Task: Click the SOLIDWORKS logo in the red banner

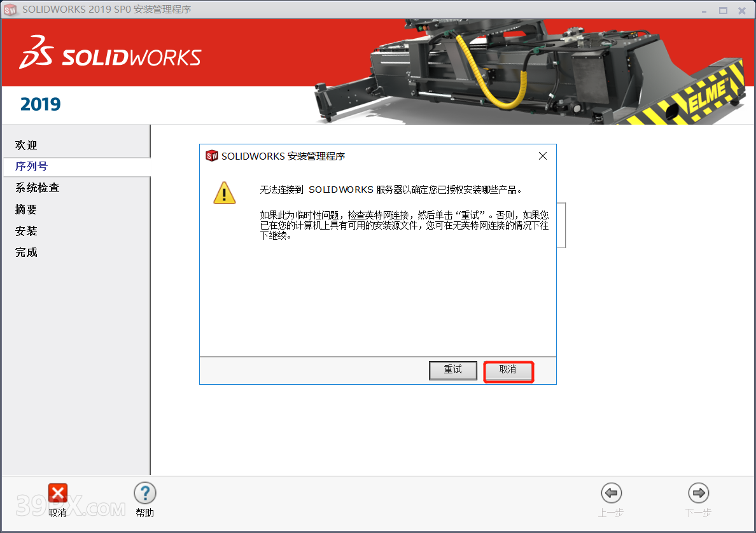Action: click(x=110, y=53)
